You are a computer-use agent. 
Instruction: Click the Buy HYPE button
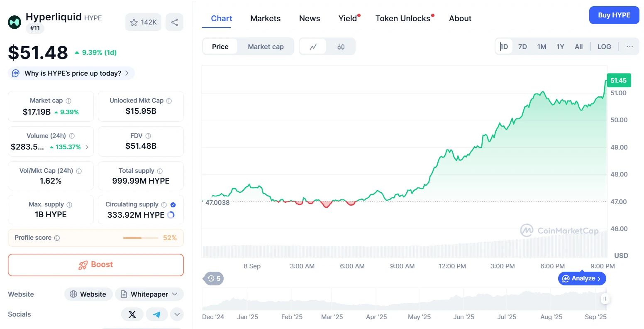[614, 15]
